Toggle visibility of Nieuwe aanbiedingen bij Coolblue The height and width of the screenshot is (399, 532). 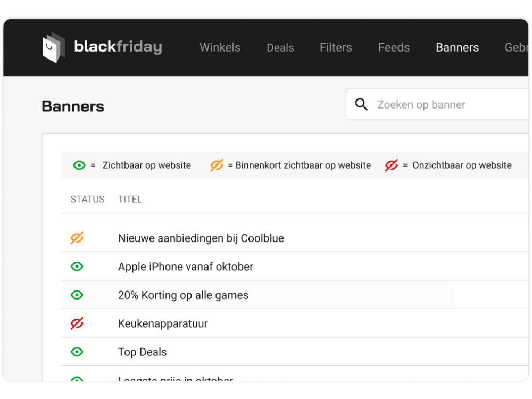click(77, 238)
